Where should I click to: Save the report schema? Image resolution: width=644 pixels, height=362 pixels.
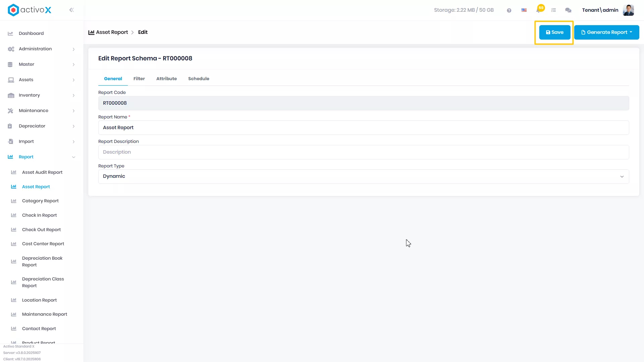click(x=555, y=32)
